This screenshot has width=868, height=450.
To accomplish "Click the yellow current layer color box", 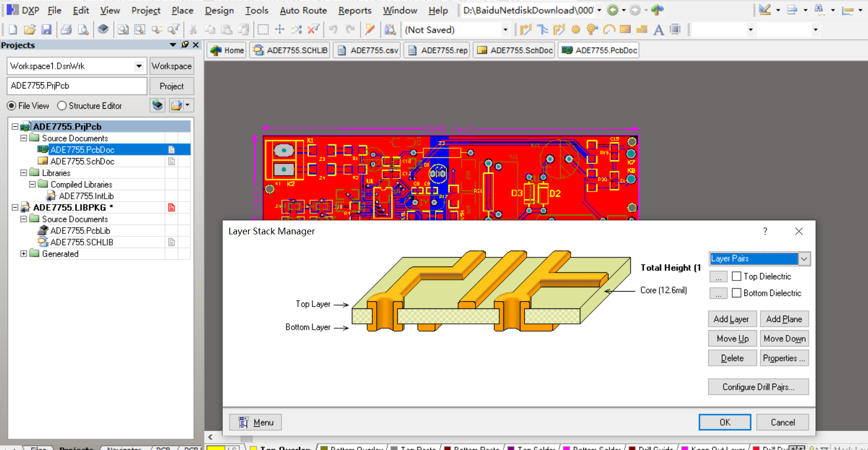I will pos(216,448).
